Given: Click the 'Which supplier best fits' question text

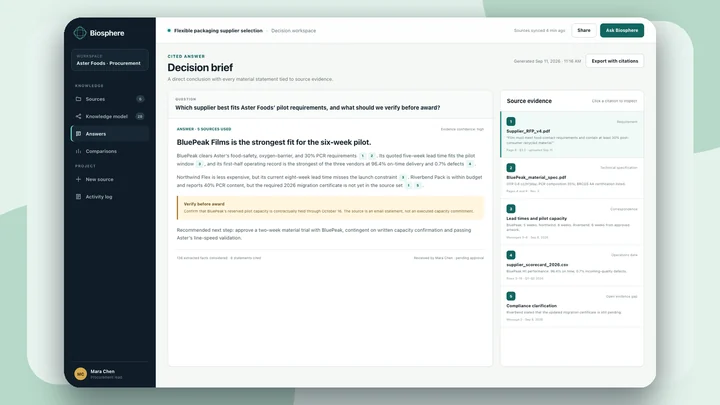Looking at the screenshot, I should pos(307,107).
